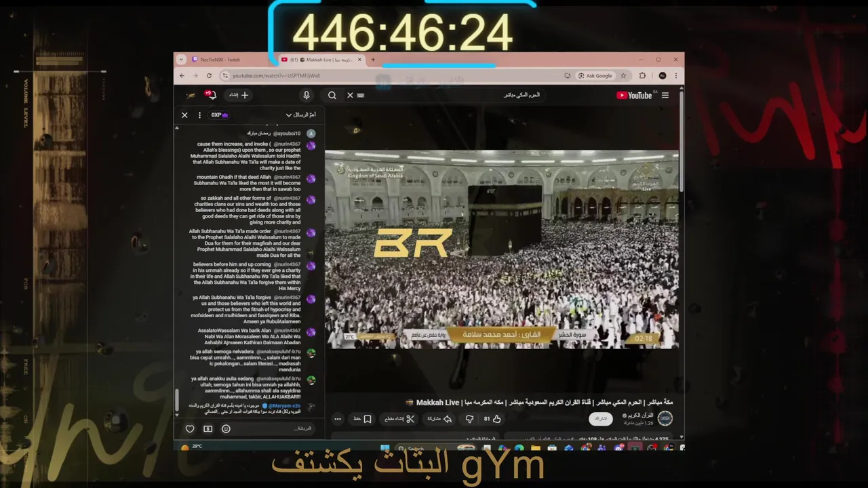This screenshot has height=488, width=868.
Task: Expand the Top chat mode dropdown
Action: click(x=300, y=115)
